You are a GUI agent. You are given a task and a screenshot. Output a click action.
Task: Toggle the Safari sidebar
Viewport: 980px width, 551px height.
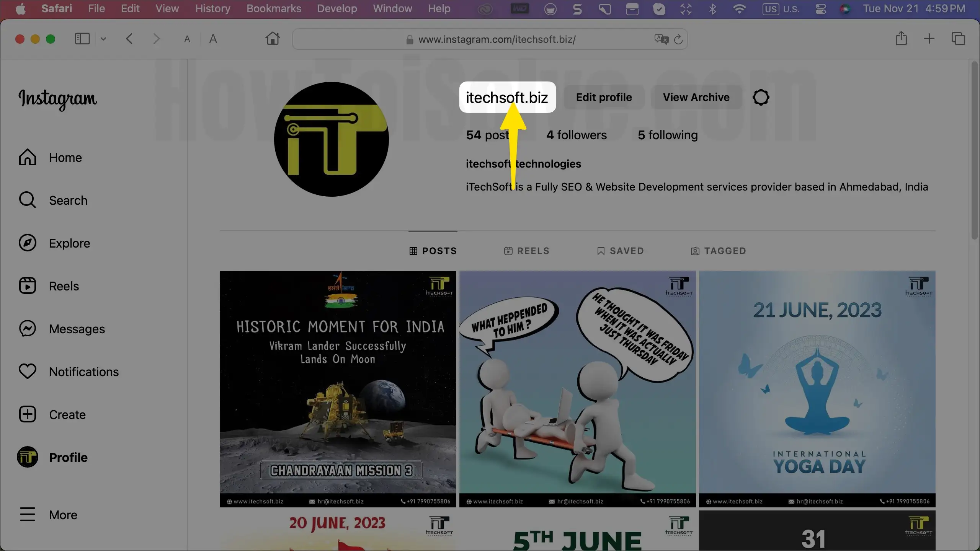(x=82, y=39)
